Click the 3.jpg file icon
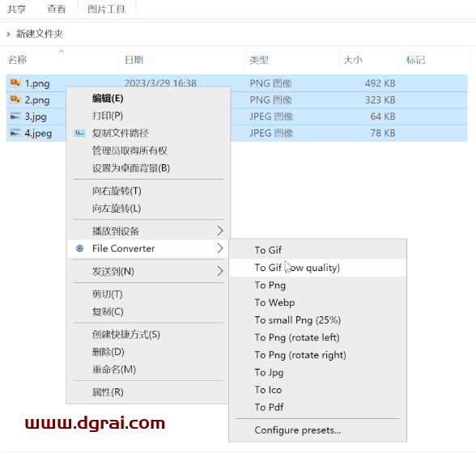 click(x=15, y=116)
